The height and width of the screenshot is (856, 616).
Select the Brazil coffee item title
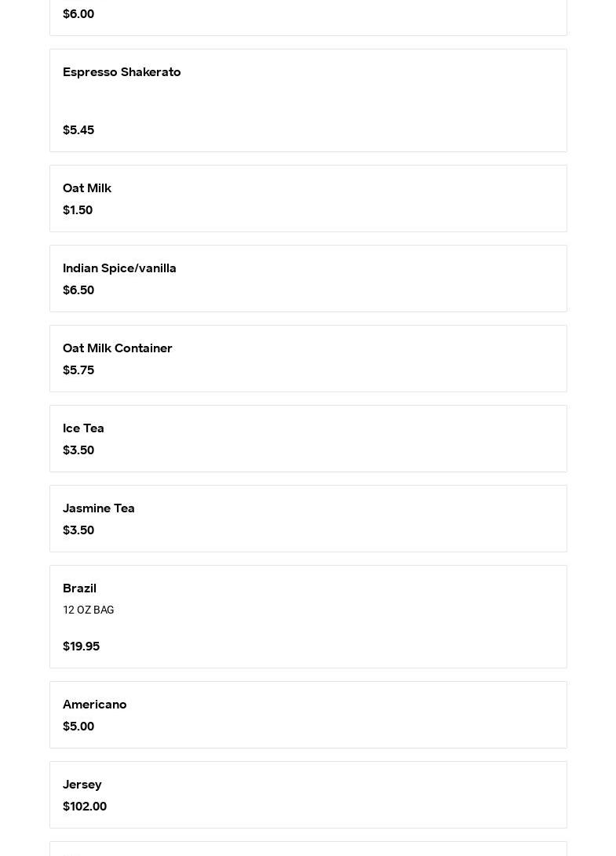point(79,588)
